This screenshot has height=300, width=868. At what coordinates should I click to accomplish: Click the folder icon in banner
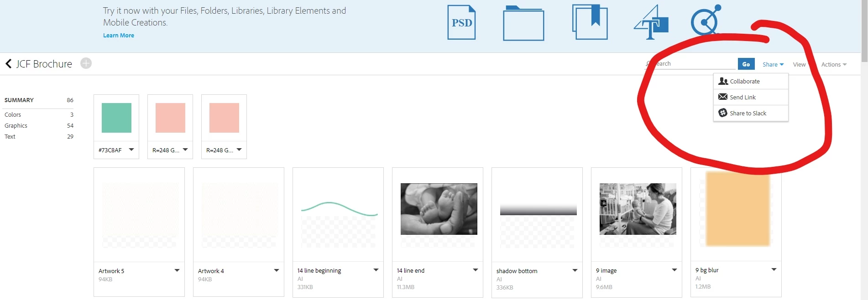(523, 23)
